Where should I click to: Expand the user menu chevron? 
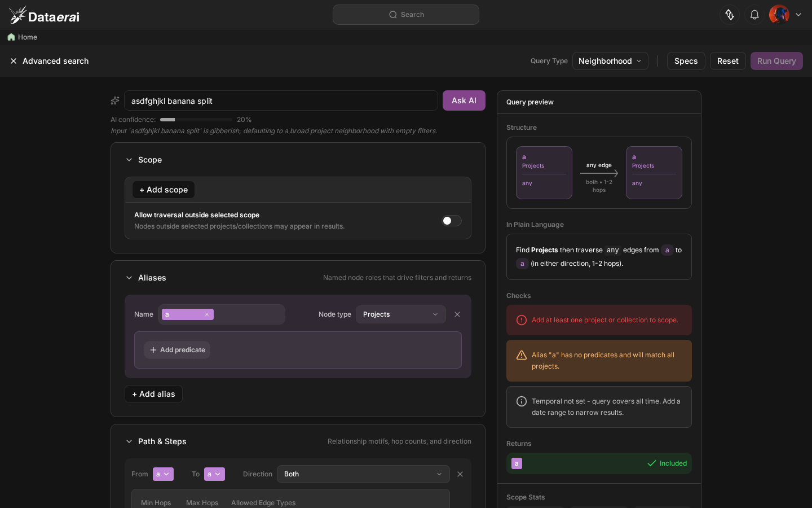(x=798, y=15)
